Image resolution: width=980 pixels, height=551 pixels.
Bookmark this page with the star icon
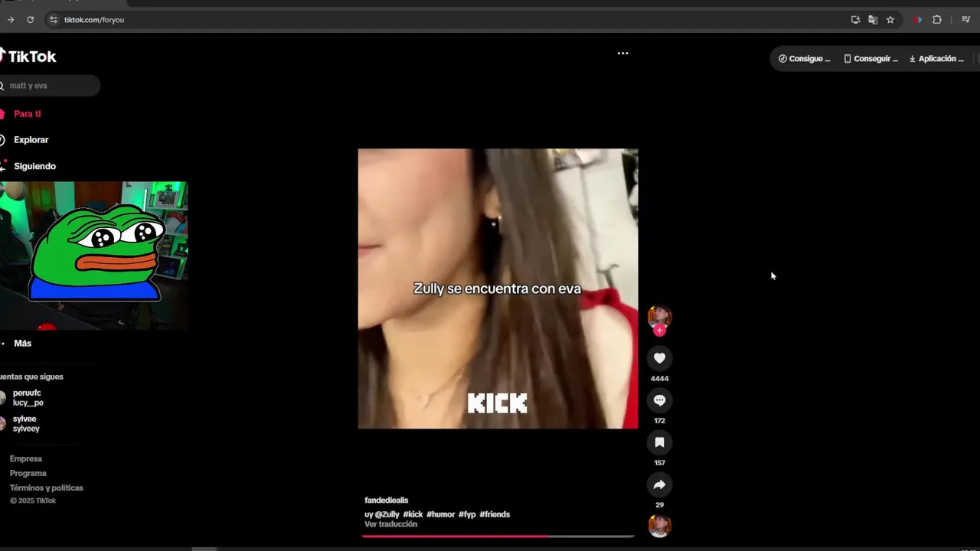click(x=890, y=20)
